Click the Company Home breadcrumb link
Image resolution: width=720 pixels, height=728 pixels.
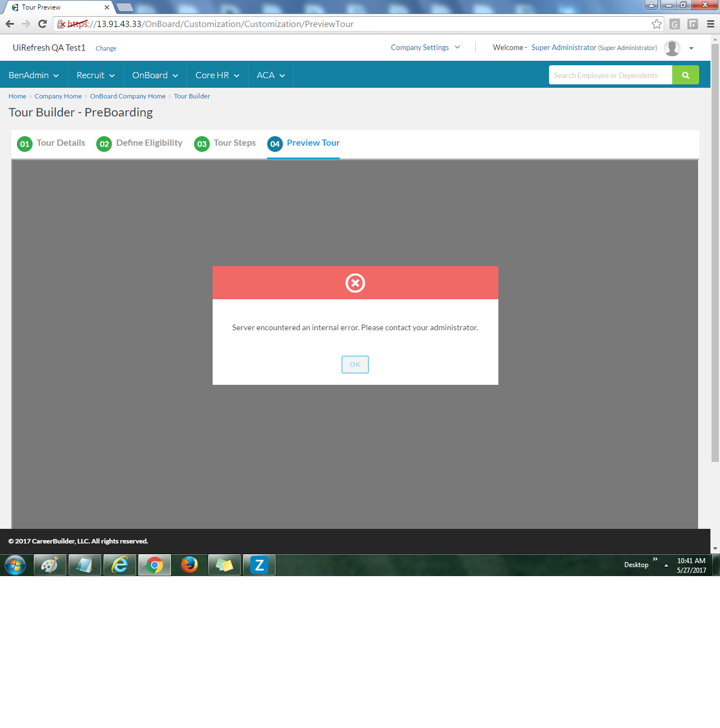click(58, 96)
